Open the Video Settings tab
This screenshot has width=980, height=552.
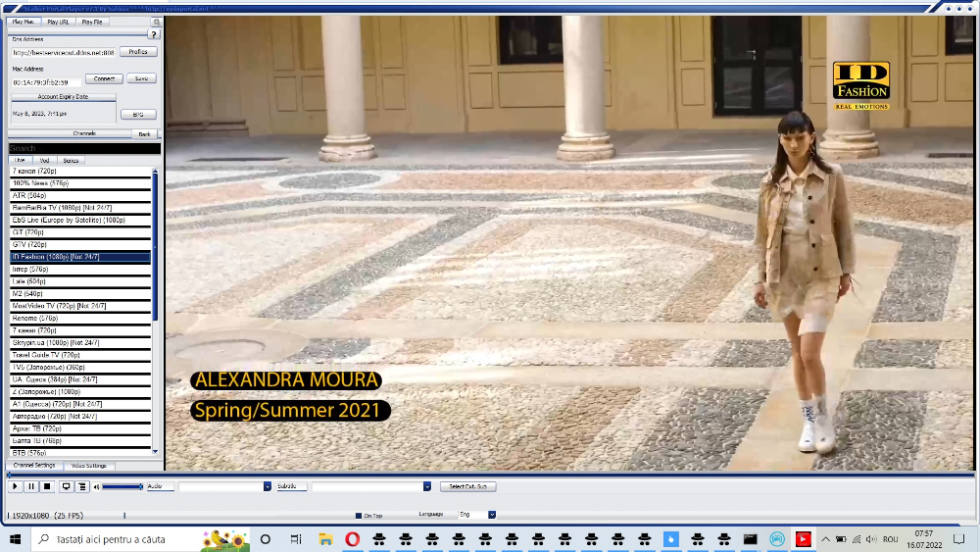[89, 466]
